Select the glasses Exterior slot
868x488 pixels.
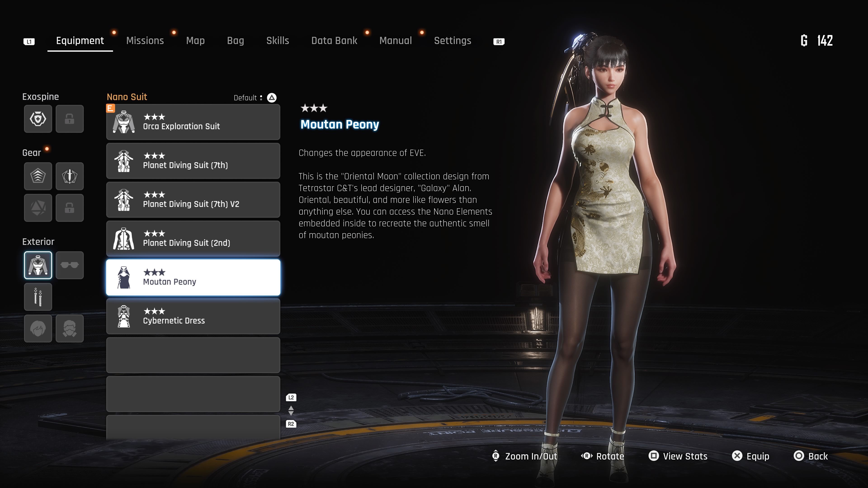pyautogui.click(x=69, y=265)
